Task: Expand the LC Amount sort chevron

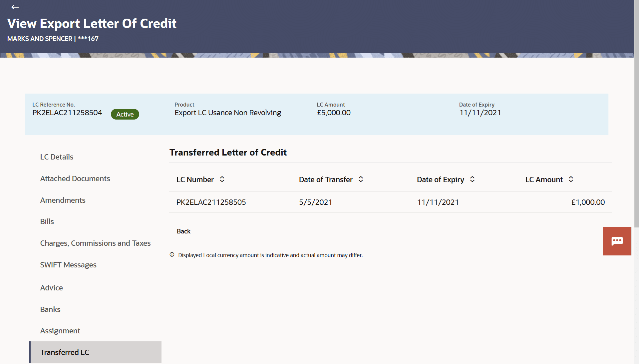Action: pos(571,180)
